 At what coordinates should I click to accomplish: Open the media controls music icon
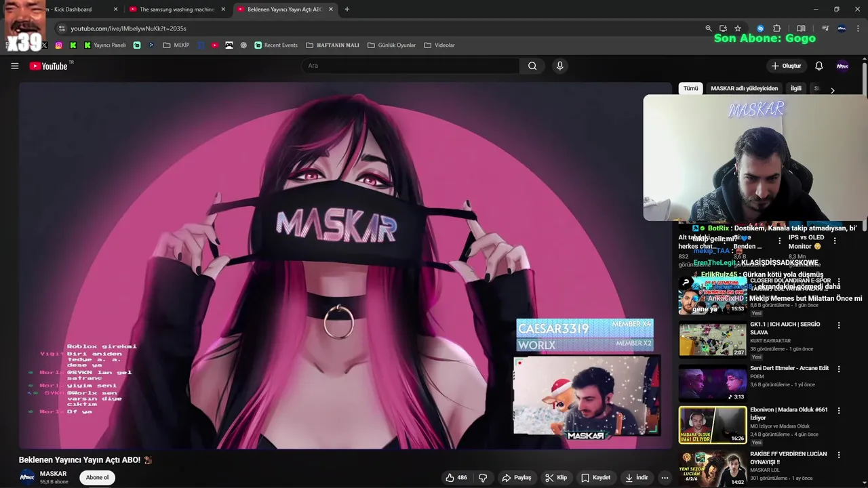coord(825,28)
